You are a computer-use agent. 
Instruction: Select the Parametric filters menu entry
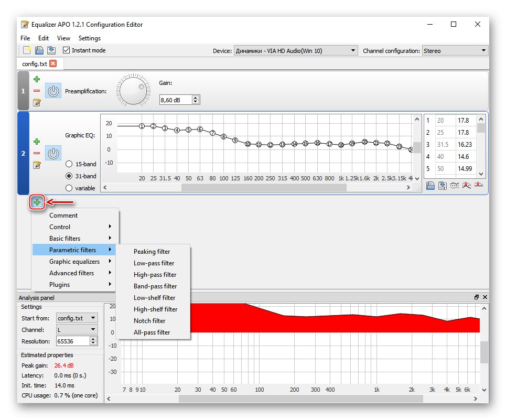pos(74,250)
